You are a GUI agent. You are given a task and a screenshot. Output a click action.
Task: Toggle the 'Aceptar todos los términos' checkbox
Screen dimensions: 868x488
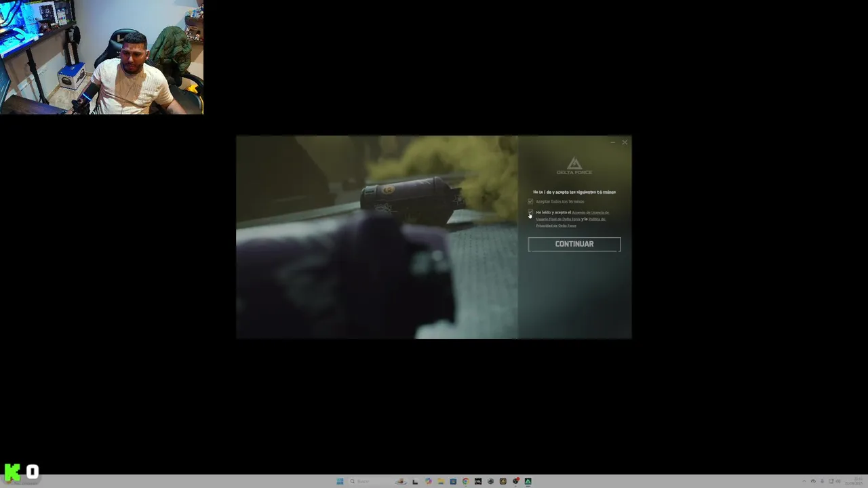530,201
